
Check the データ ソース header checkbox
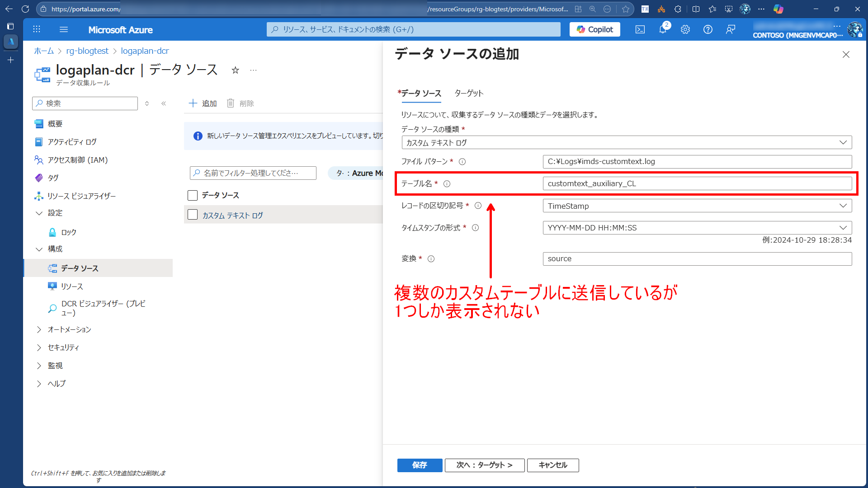point(193,195)
